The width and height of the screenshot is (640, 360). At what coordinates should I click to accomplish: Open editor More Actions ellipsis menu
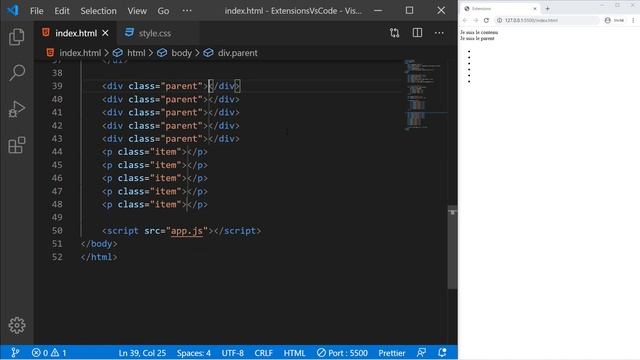tap(439, 33)
